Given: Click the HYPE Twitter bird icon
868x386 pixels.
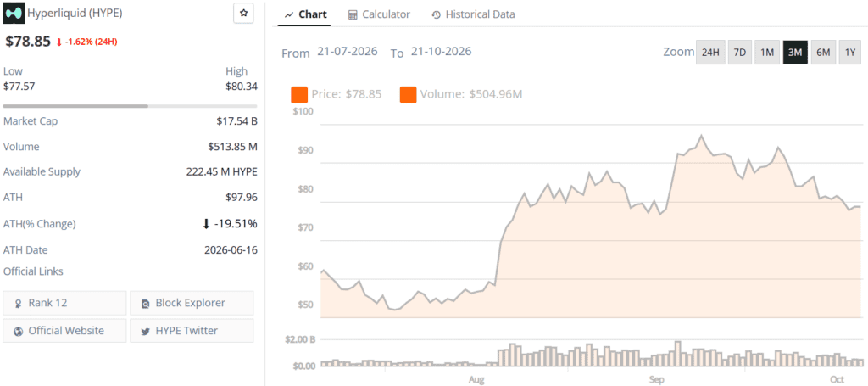Looking at the screenshot, I should [x=146, y=331].
